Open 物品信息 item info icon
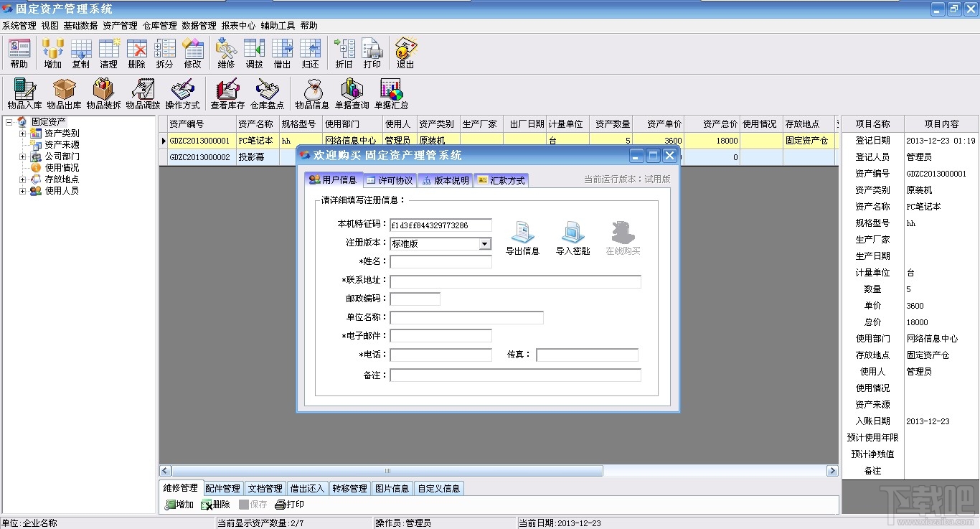Screen dimensions: 980x529 [x=312, y=94]
